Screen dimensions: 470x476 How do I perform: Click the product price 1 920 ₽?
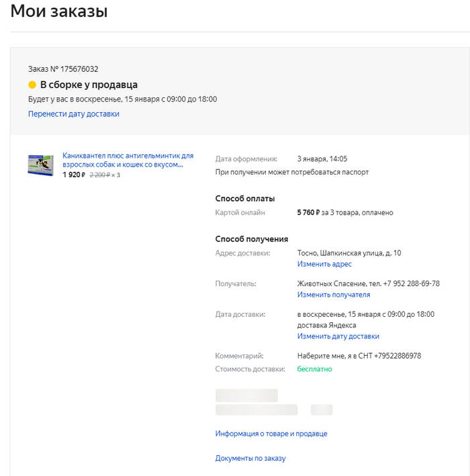(73, 175)
